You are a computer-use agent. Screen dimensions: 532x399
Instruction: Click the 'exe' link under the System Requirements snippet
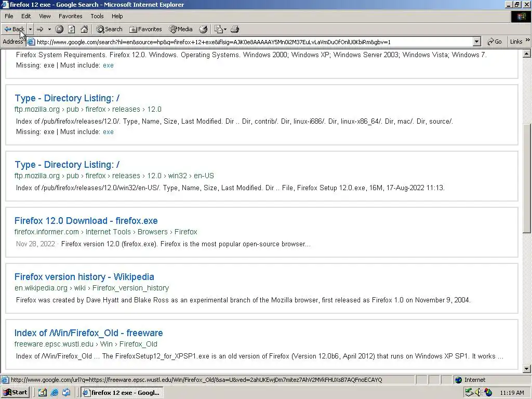pyautogui.click(x=108, y=65)
